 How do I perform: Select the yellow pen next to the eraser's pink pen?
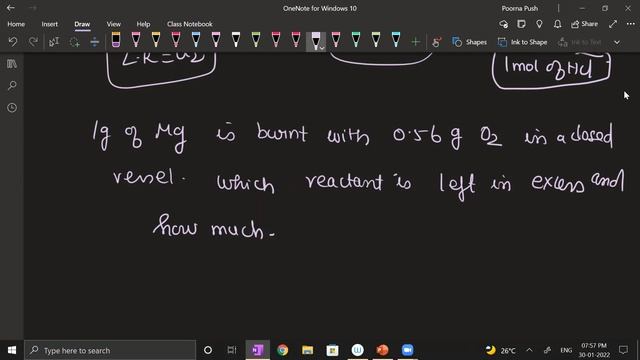pyautogui.click(x=156, y=40)
